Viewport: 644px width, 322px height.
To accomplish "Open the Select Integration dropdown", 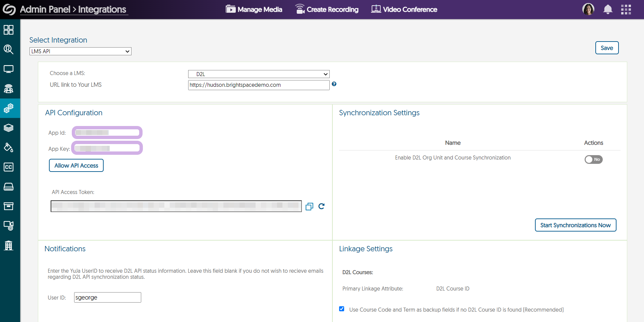I will (80, 51).
